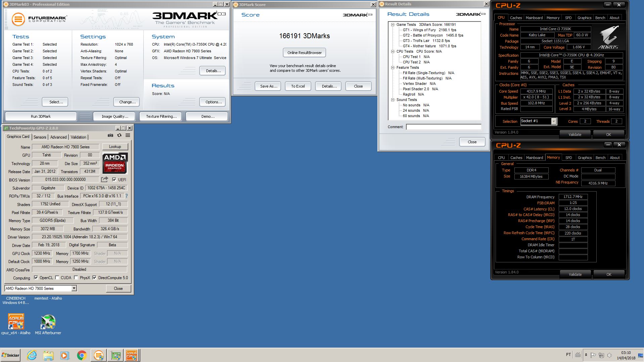Screen dimensions: 644x362
Task: Open Graphics tab in bottom CPU-Z window
Action: [x=585, y=158]
